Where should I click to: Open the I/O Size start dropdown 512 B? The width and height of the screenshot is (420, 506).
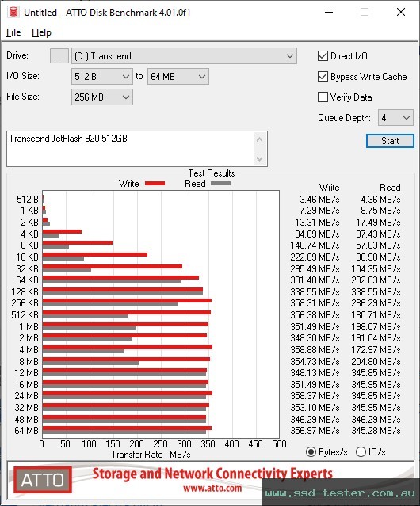(102, 77)
